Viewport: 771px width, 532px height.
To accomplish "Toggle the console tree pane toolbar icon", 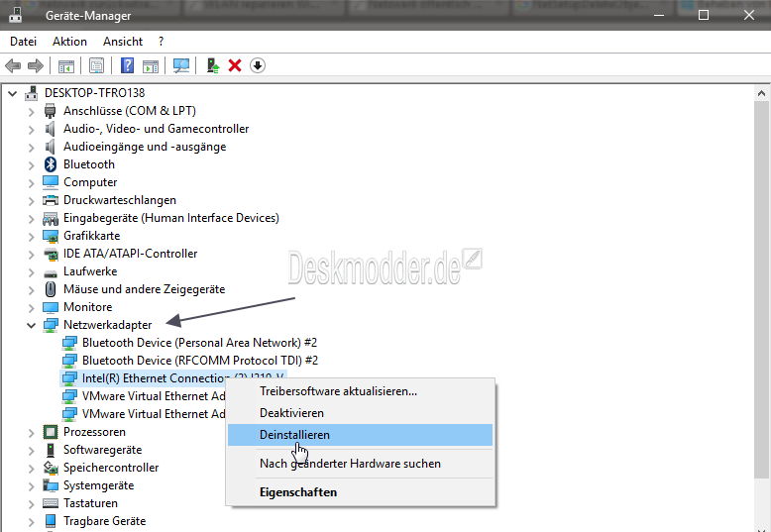I will (x=65, y=65).
